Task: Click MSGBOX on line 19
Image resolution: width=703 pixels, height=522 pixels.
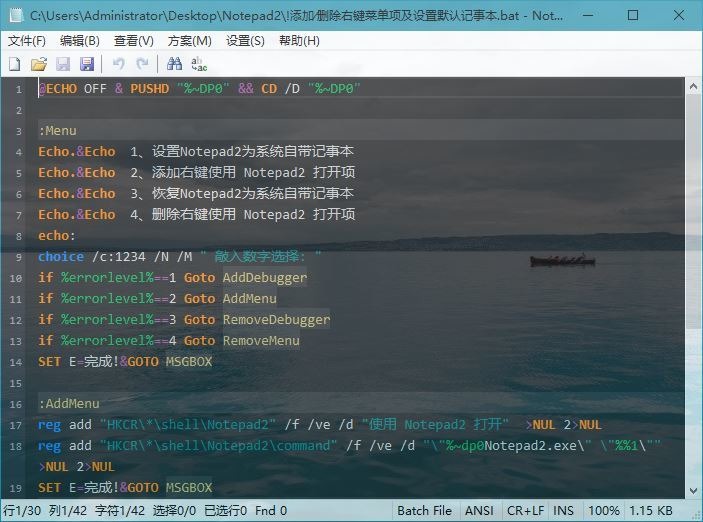Action: [x=189, y=488]
